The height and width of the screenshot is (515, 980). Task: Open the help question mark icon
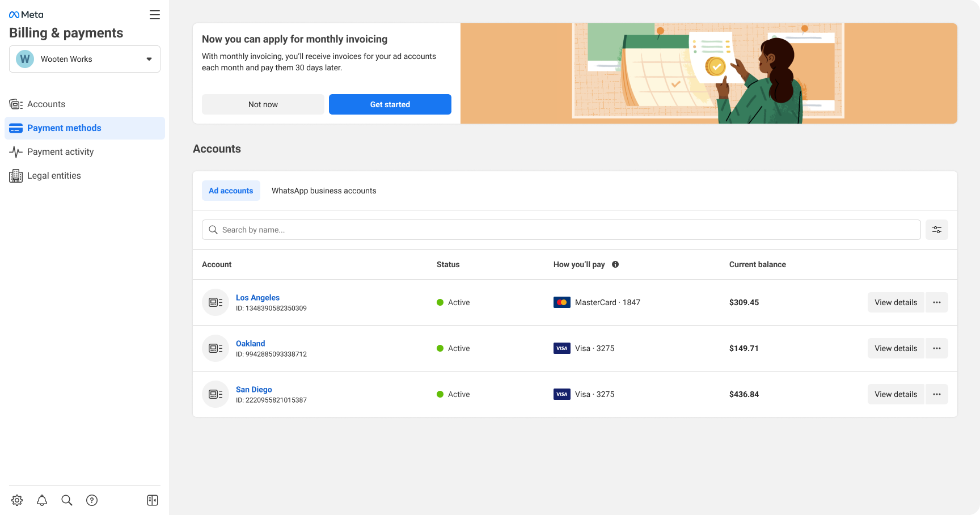(x=92, y=500)
